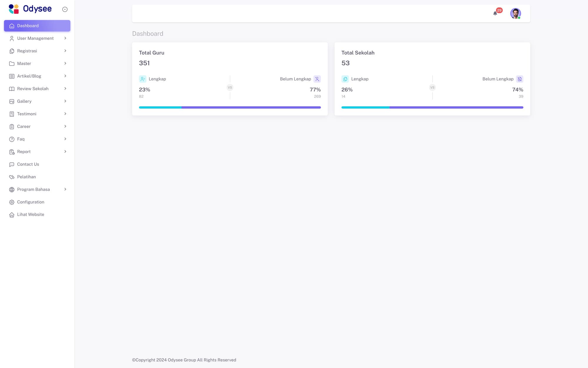This screenshot has width=588, height=368.
Task: Toggle the sidebar collapse control near Odysee logo
Action: coord(64,9)
